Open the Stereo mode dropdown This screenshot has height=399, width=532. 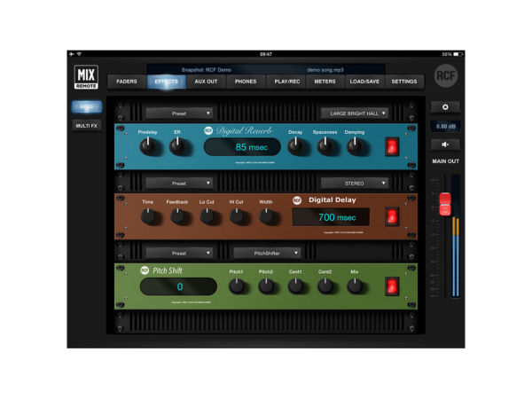(x=355, y=184)
